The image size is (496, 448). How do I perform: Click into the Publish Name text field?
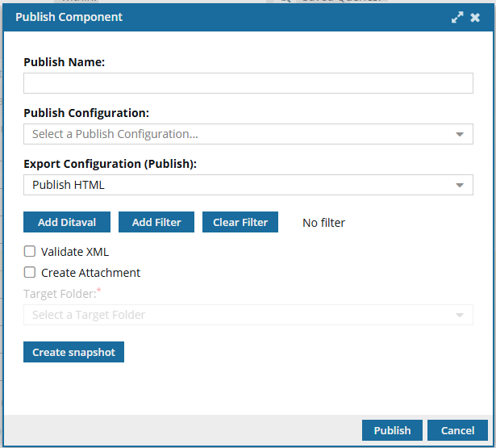click(248, 83)
